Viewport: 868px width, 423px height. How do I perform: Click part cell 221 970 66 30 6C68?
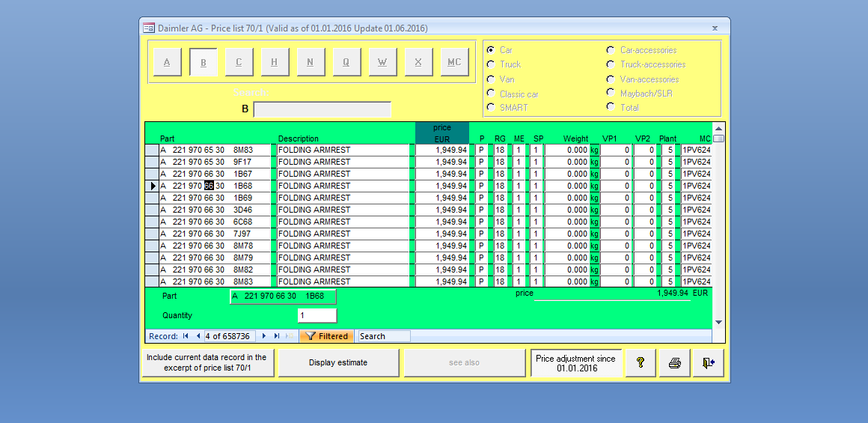[215, 222]
